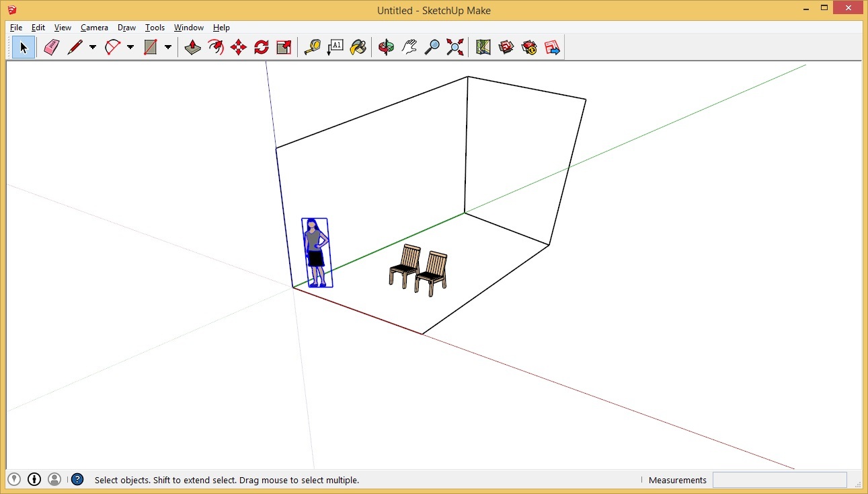
Task: Activate the Select arrow tool
Action: click(24, 47)
